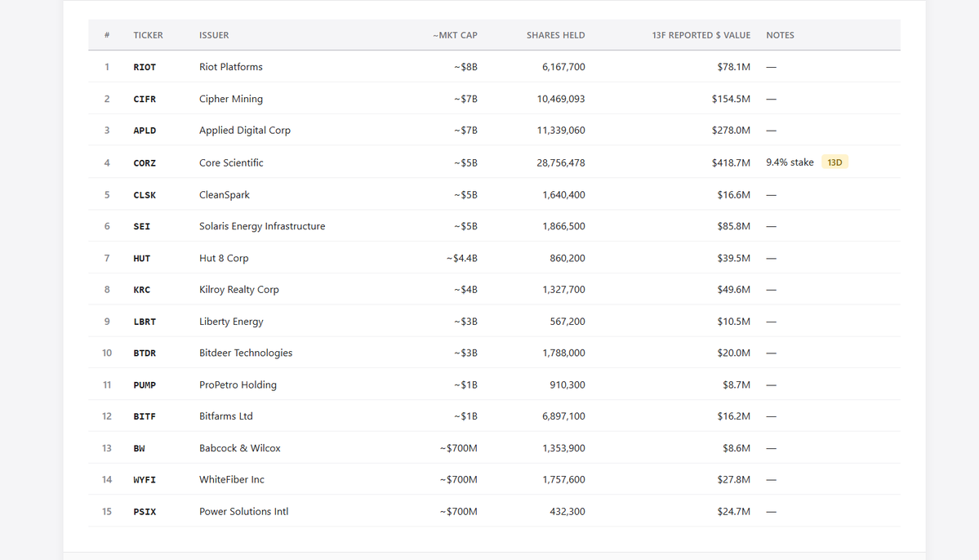Click reported value $85.8M
979x560 pixels.
(x=733, y=226)
